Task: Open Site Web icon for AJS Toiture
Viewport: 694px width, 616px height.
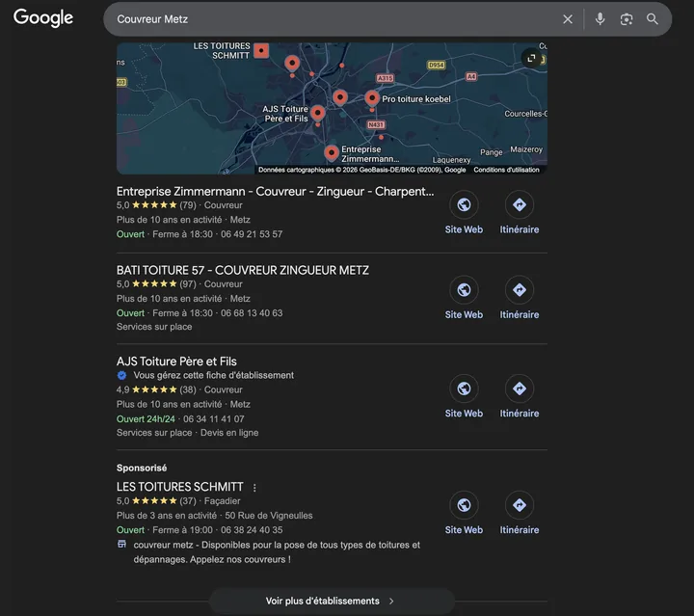Action: tap(464, 388)
